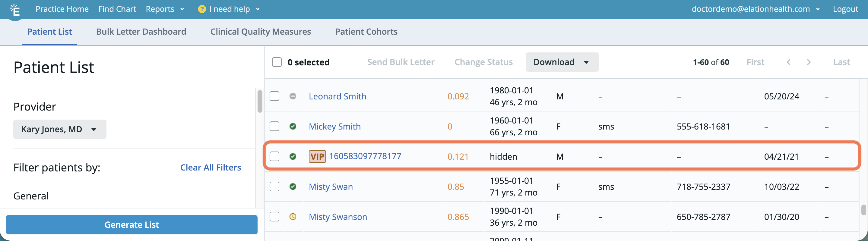Go to next page arrow
The width and height of the screenshot is (868, 241).
point(809,62)
